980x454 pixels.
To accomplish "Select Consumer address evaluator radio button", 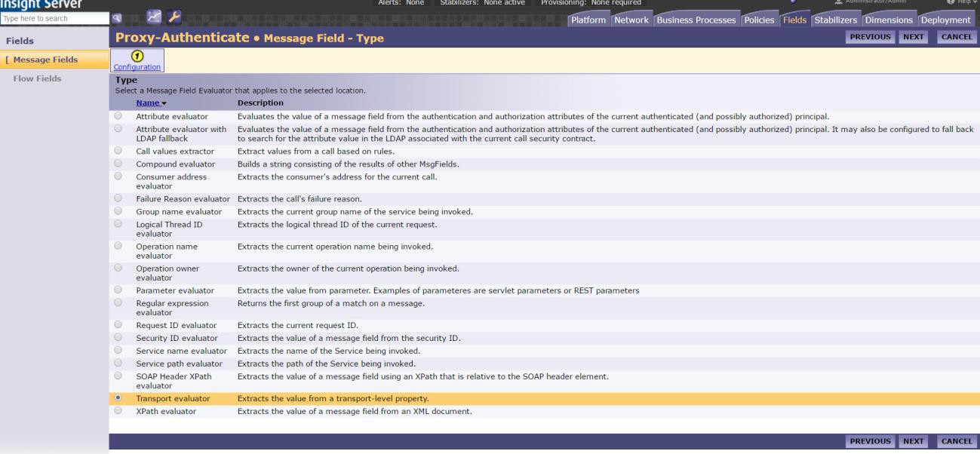I will (118, 176).
